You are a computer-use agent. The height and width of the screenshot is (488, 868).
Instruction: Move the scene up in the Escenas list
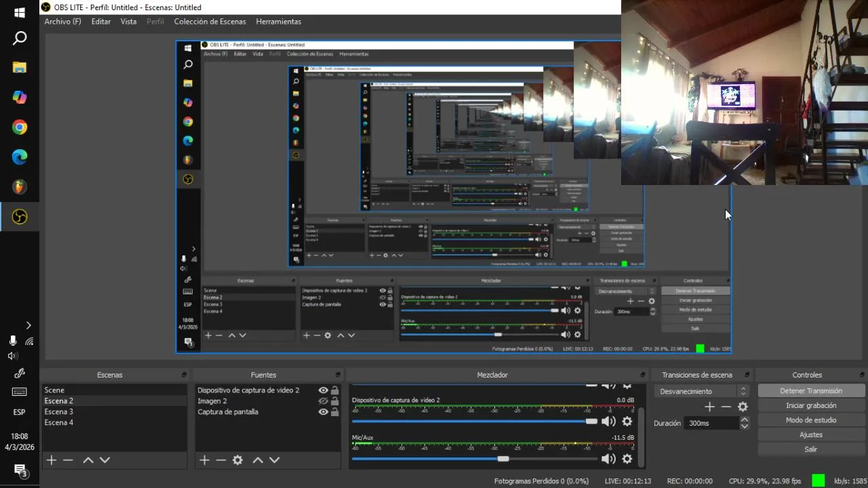(x=88, y=460)
